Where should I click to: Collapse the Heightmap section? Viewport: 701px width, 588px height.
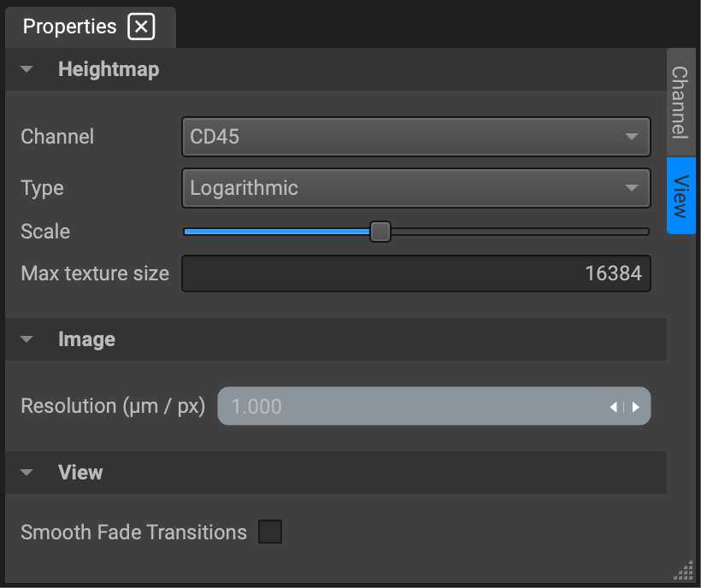[27, 69]
